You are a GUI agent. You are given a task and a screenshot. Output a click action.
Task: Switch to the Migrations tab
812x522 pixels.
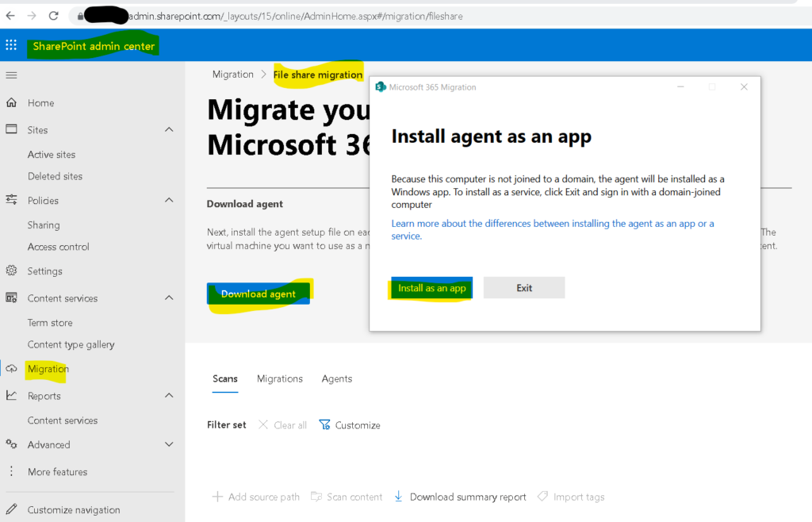click(x=280, y=379)
